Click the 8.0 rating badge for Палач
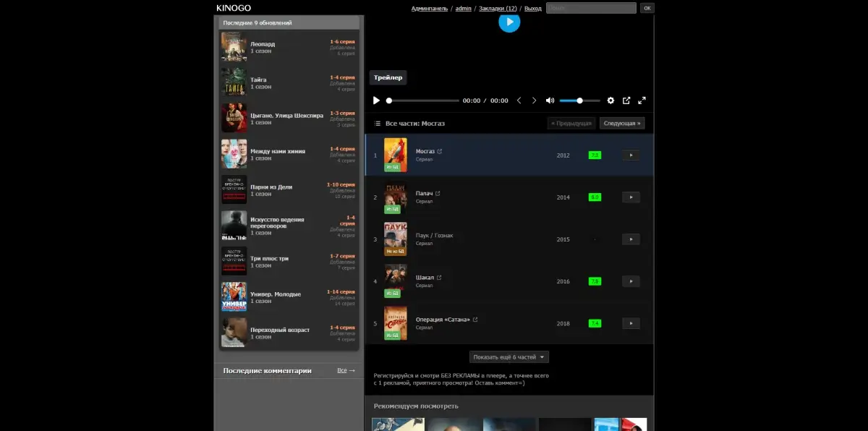 click(595, 197)
